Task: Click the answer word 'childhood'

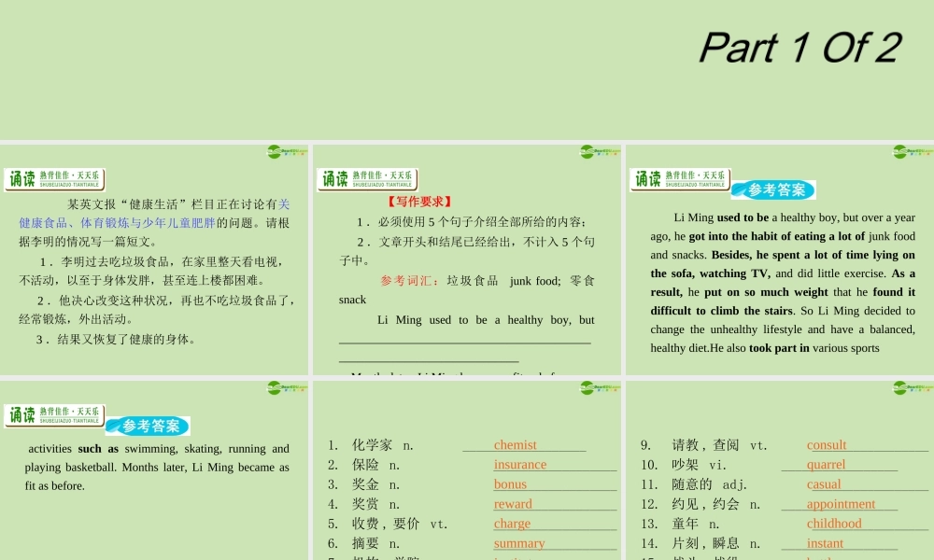Action: [x=834, y=523]
